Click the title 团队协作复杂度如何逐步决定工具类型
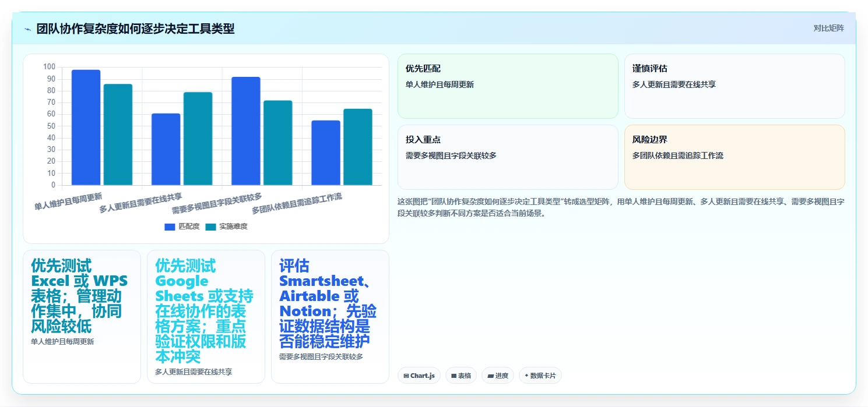The height and width of the screenshot is (407, 868). tap(135, 29)
